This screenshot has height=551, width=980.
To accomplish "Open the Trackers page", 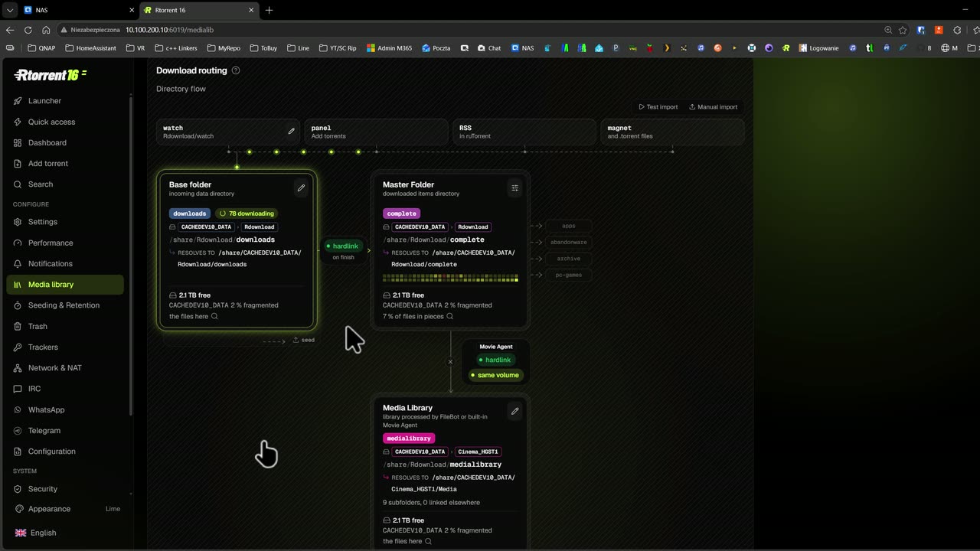I will pos(65,347).
